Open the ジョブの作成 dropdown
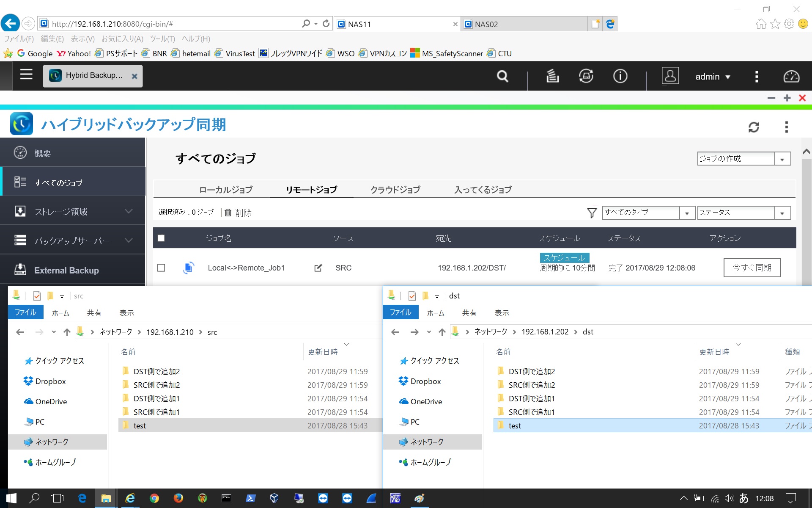Image resolution: width=812 pixels, height=508 pixels. click(744, 159)
